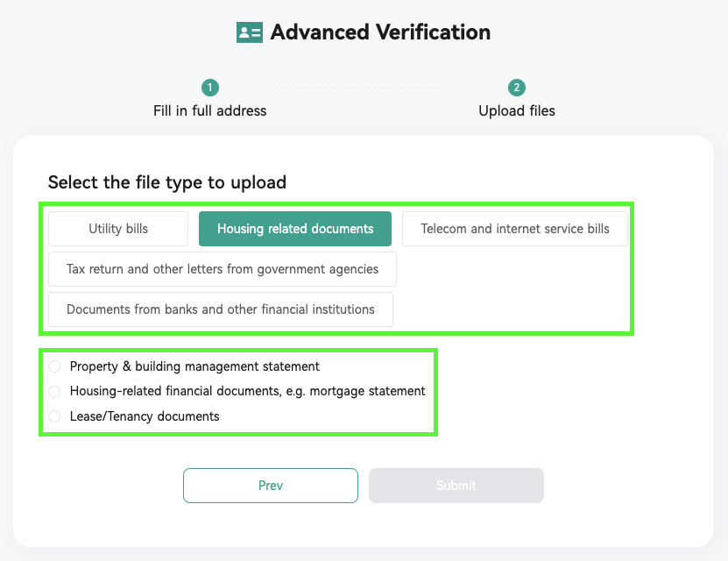
Task: Pick the Lease/Tenancy documents radio option
Action: (54, 416)
